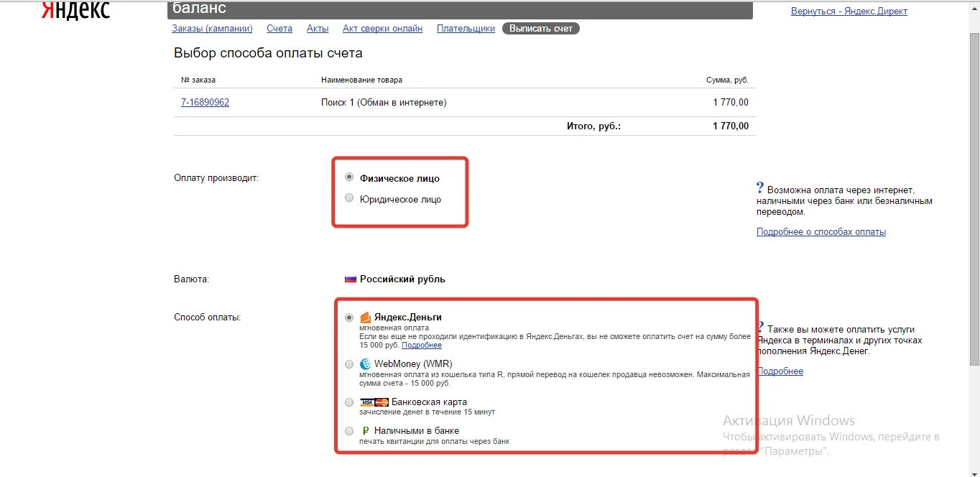
Task: Click question mark beside 'Возможна оплата' hint
Action: coord(760,188)
